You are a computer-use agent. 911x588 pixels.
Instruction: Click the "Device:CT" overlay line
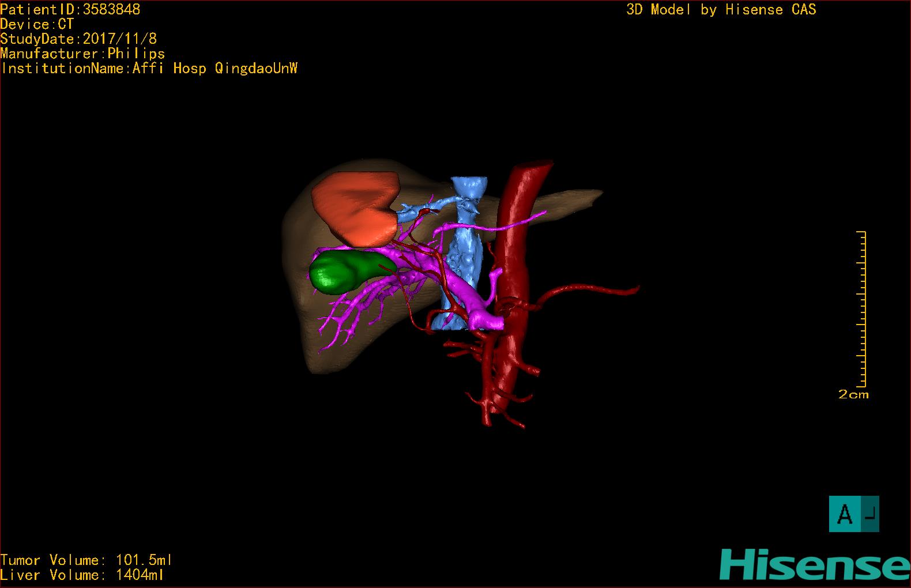(37, 24)
